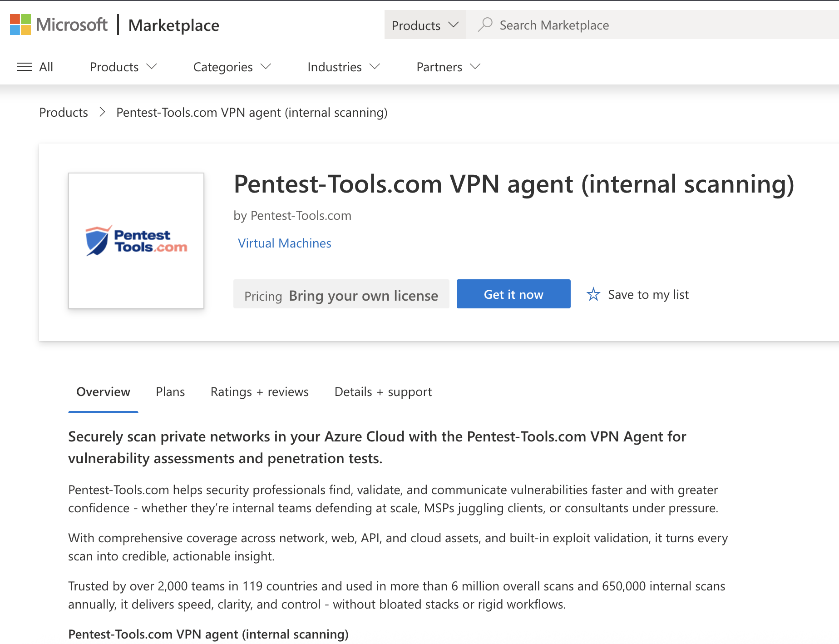Open the Products dropdown in the navigation bar

pos(123,67)
